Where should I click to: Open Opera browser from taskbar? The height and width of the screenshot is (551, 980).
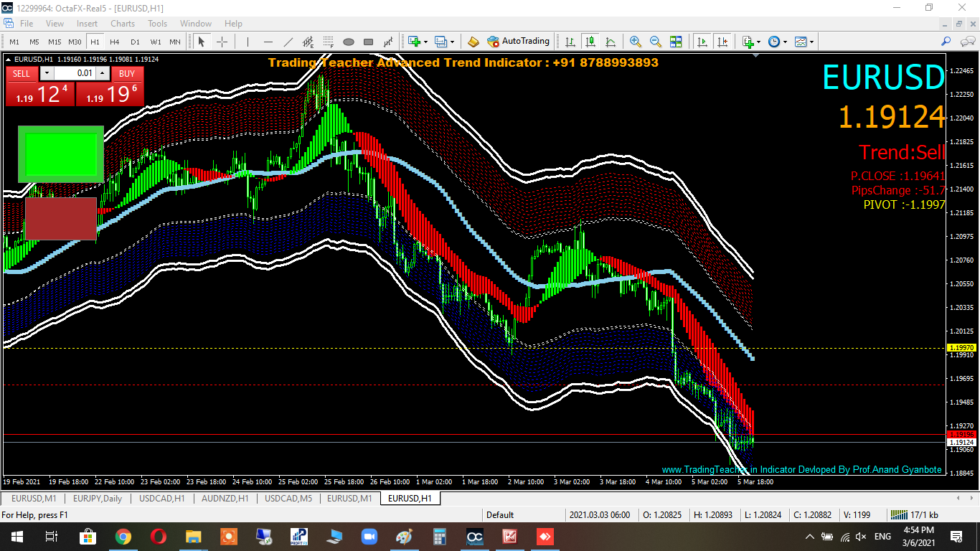[x=158, y=536]
